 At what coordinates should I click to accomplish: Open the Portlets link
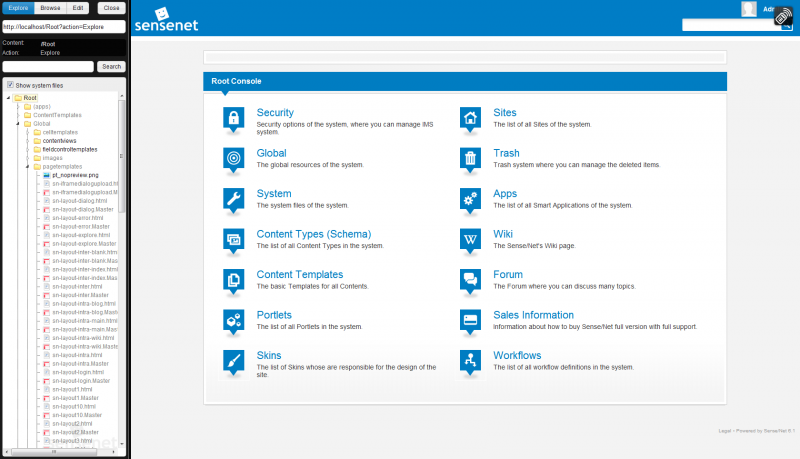[274, 315]
